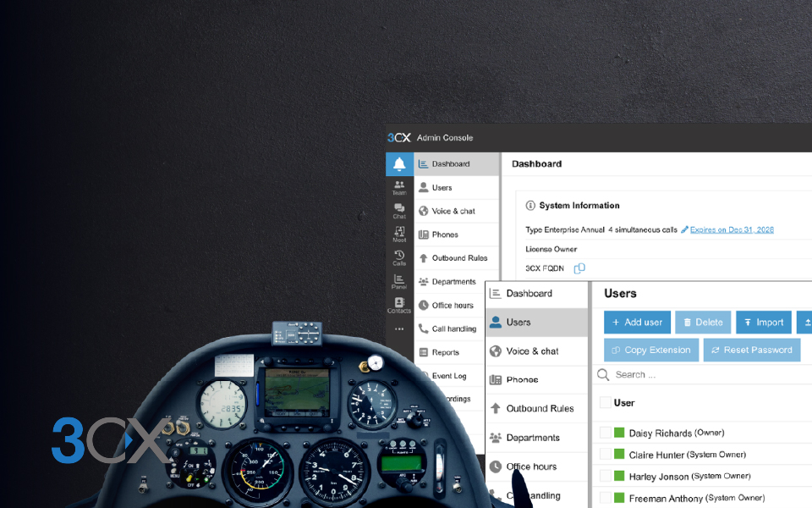Click the 'Type Enterprise Annual' license text

pyautogui.click(x=565, y=229)
